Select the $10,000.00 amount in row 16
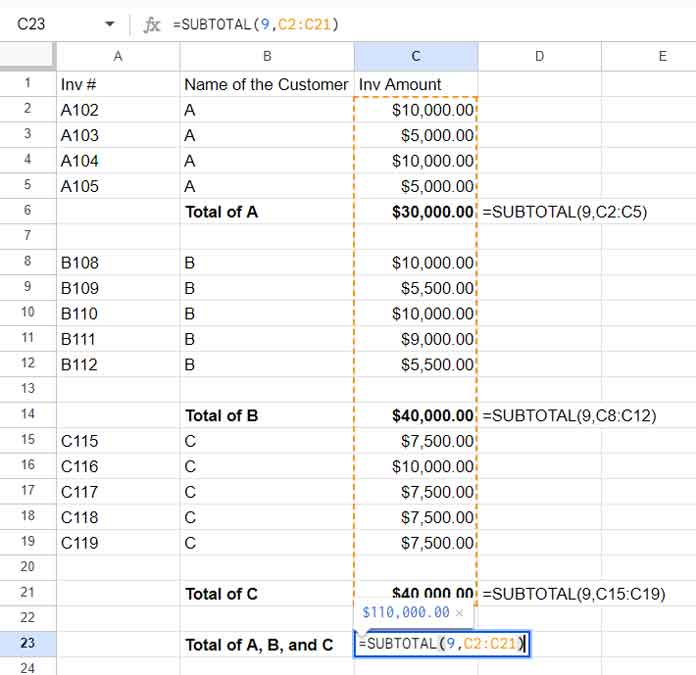The width and height of the screenshot is (696, 675). tap(416, 466)
